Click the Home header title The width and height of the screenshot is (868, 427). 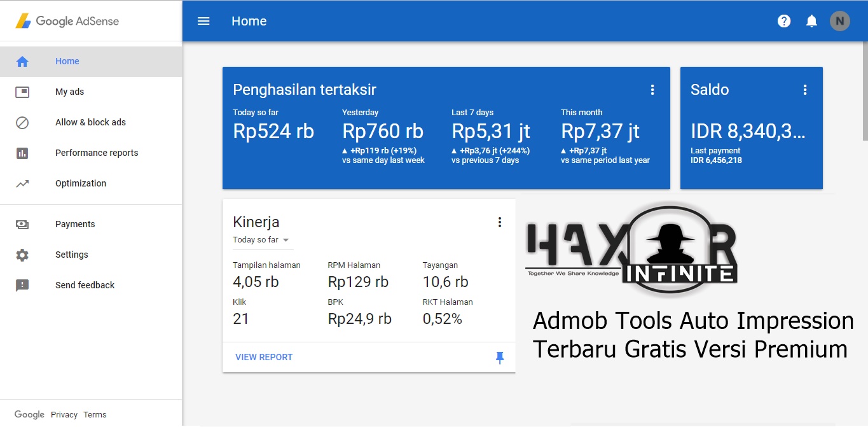(x=249, y=21)
